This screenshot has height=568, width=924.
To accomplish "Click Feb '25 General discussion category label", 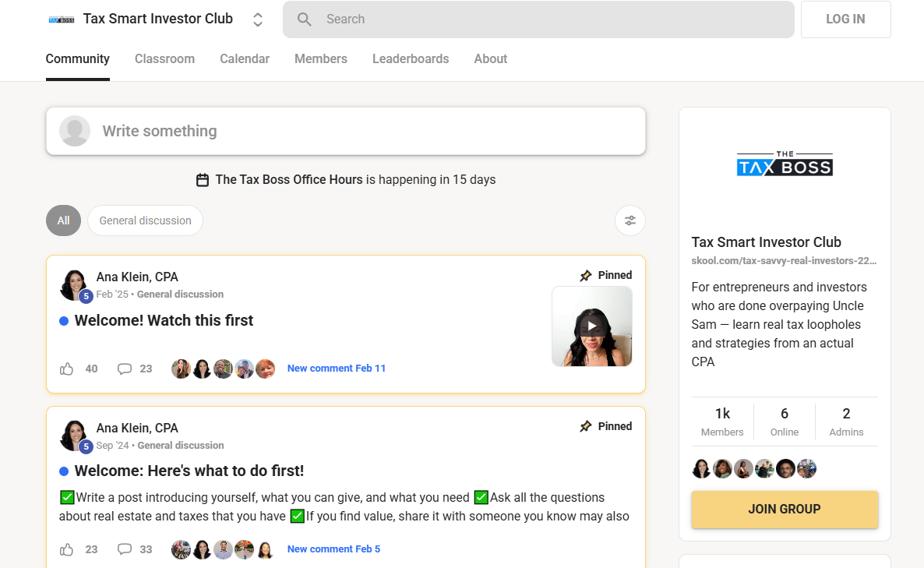I will click(x=180, y=294).
